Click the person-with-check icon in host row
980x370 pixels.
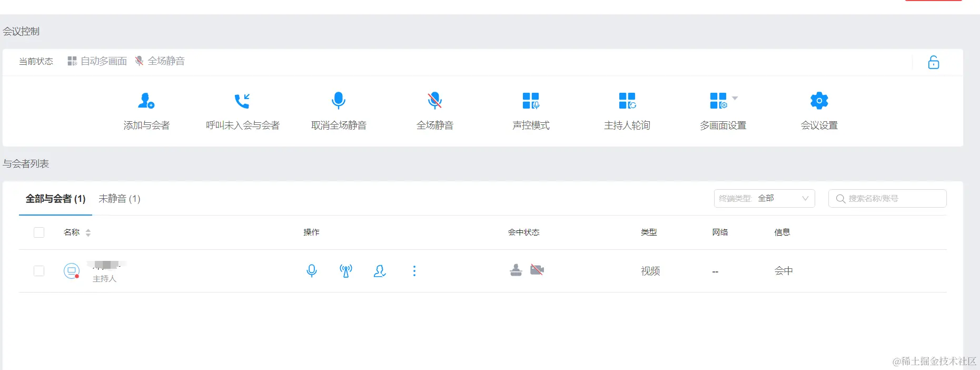click(380, 271)
